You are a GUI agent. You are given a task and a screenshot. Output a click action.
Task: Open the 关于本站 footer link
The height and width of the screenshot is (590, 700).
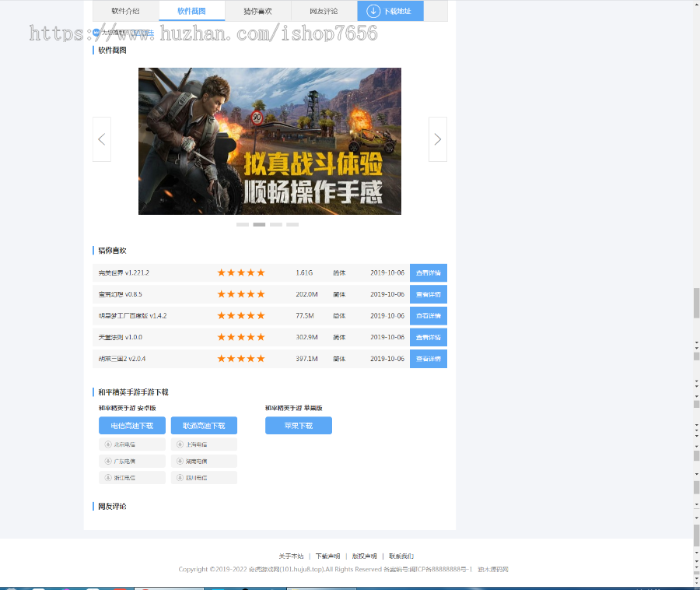point(291,556)
